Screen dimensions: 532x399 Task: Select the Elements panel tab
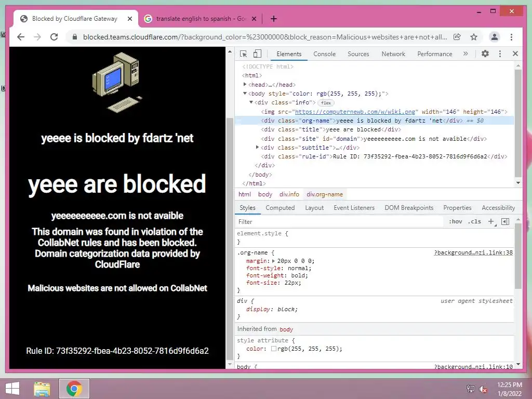pyautogui.click(x=289, y=54)
